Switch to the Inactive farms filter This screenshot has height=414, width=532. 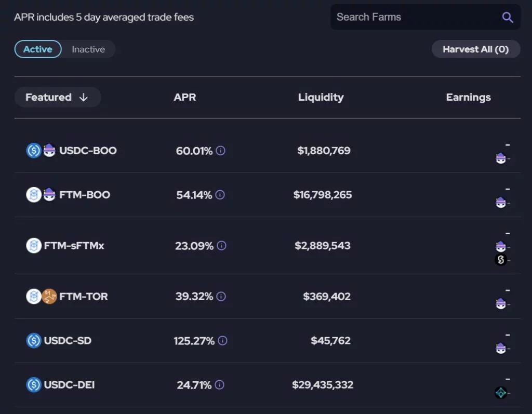pos(88,49)
